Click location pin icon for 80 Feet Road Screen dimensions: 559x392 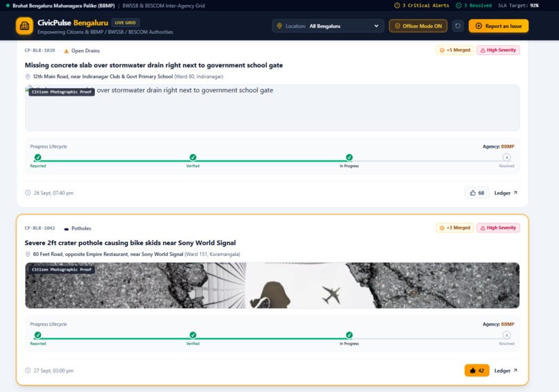(28, 254)
